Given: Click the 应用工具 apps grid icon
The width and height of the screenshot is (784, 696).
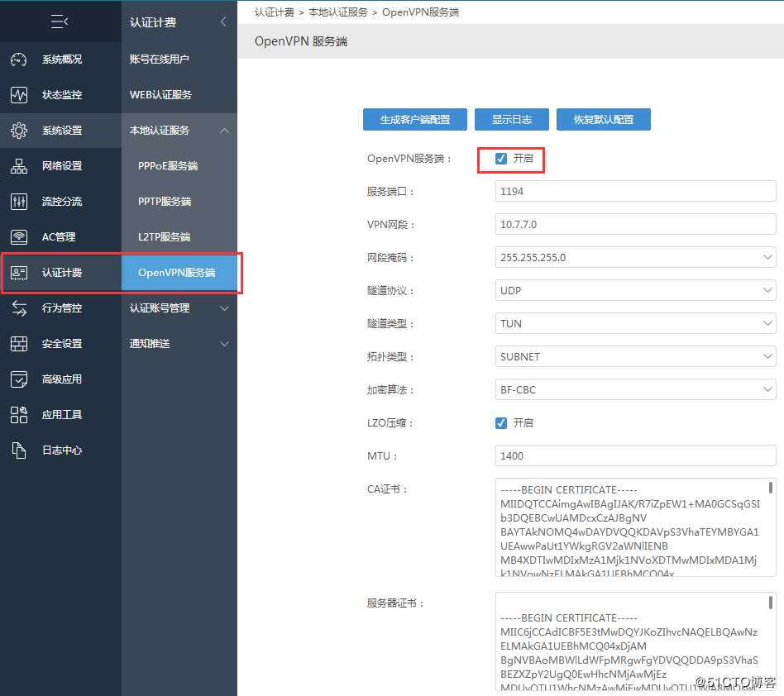Looking at the screenshot, I should [x=19, y=415].
